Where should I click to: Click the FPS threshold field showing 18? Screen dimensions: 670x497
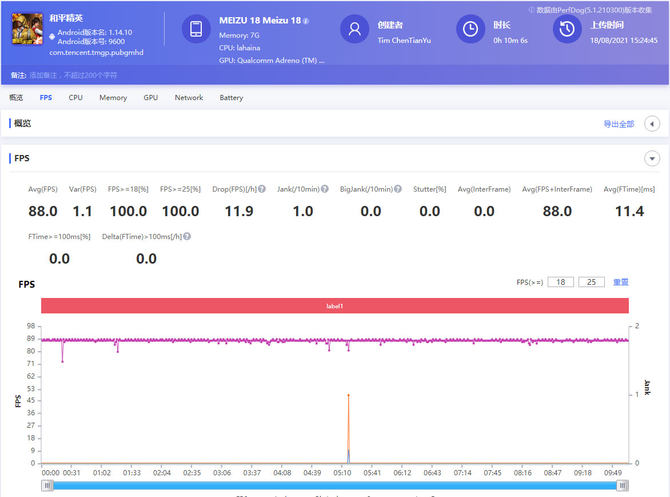pos(563,282)
